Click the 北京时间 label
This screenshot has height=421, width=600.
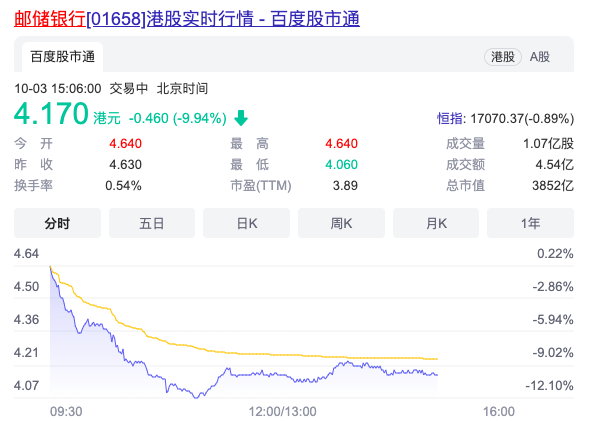[182, 89]
